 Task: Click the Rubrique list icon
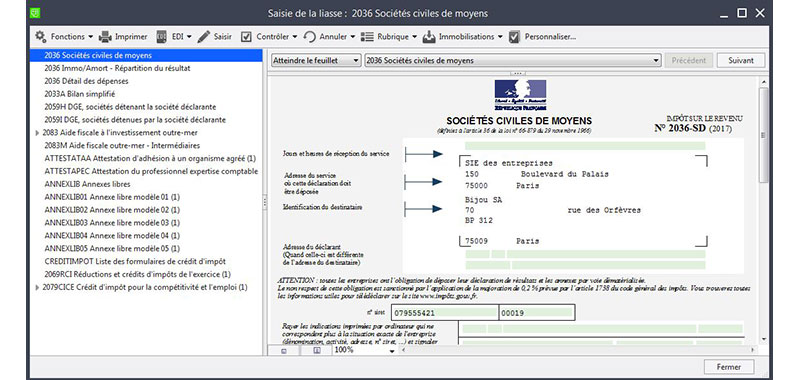(367, 37)
